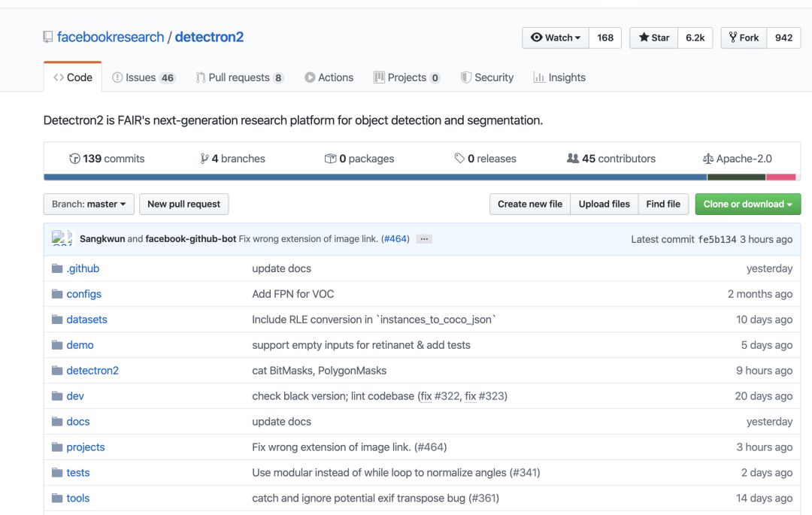Open the Insights tab

click(x=560, y=77)
